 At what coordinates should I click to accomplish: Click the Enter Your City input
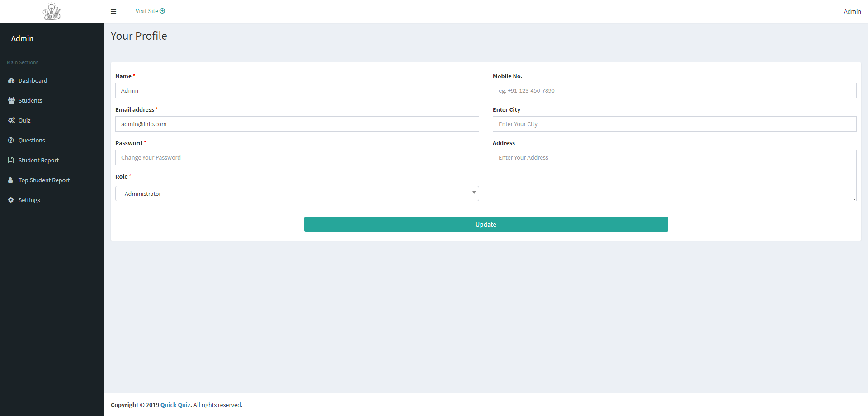coord(674,123)
